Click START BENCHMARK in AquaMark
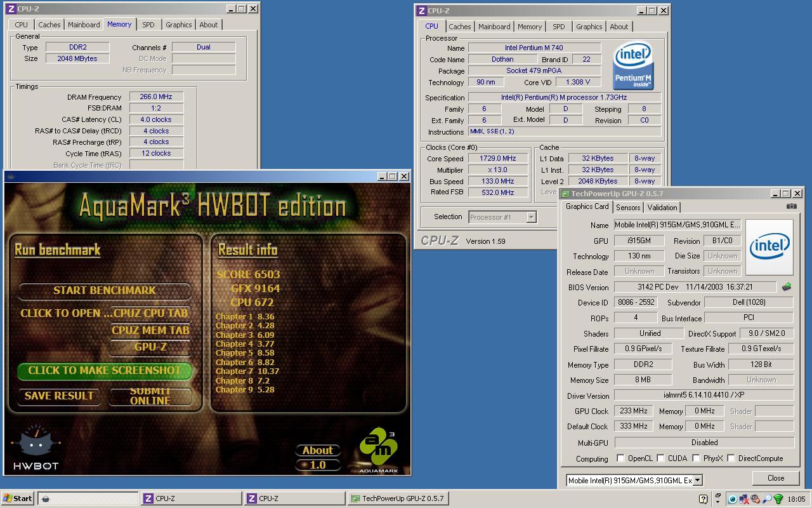The image size is (812, 508). [105, 290]
